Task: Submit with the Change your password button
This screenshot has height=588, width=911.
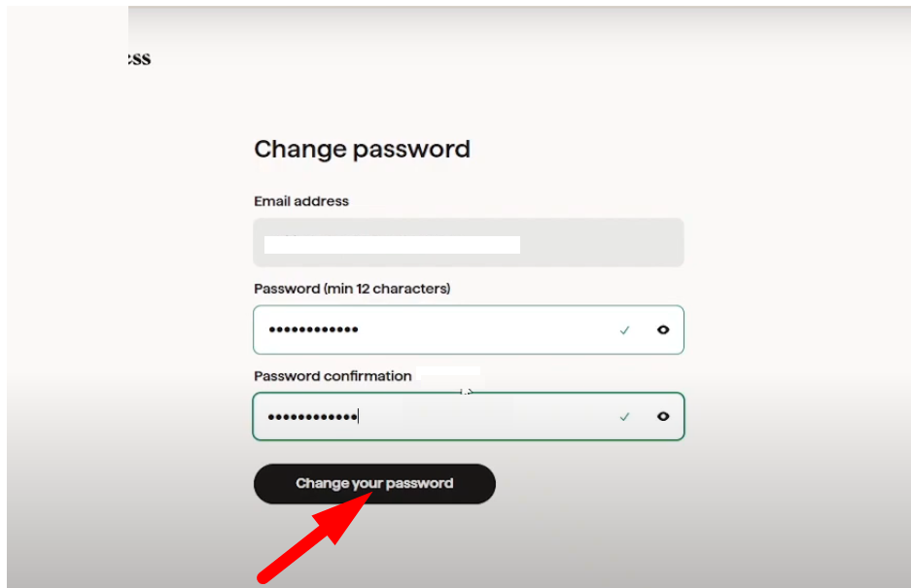Action: coord(374,483)
